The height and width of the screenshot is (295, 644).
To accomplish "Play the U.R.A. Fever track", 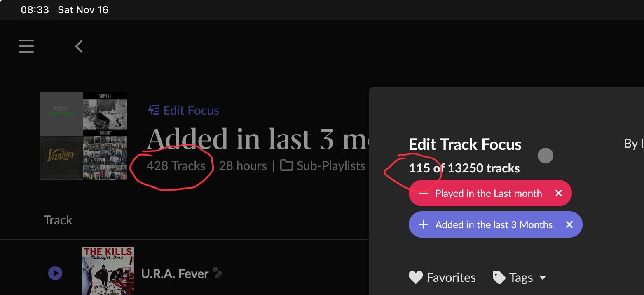I will (55, 273).
